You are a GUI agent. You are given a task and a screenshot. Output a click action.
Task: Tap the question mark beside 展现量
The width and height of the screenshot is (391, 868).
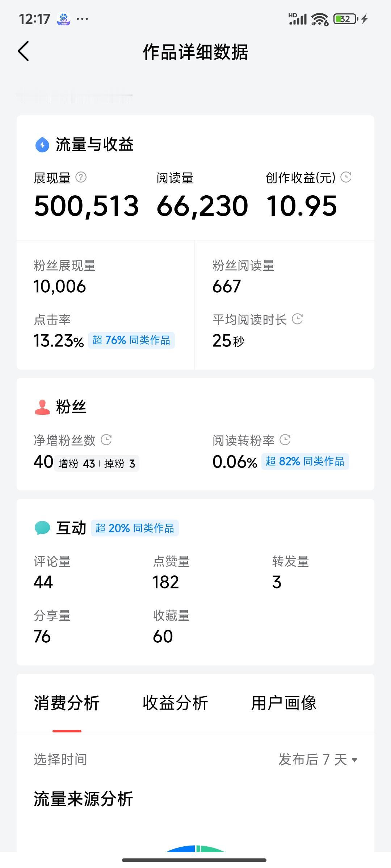tap(81, 177)
